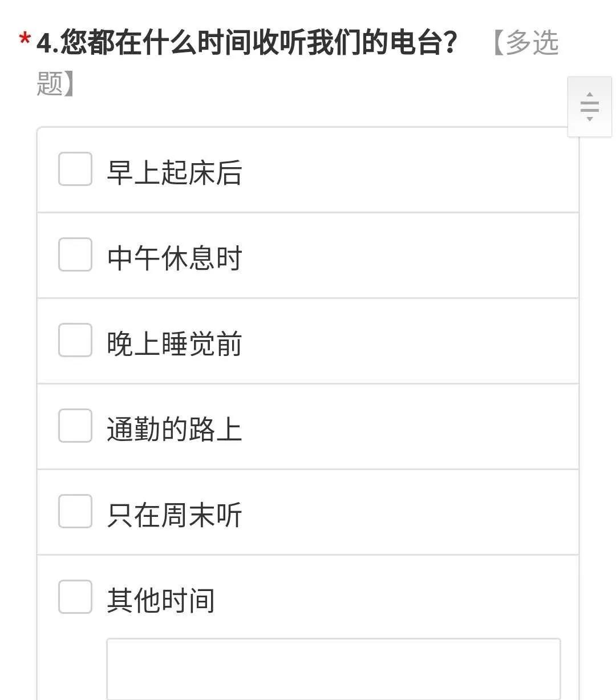Click the 其他时间 option label
The image size is (616, 700).
[161, 600]
